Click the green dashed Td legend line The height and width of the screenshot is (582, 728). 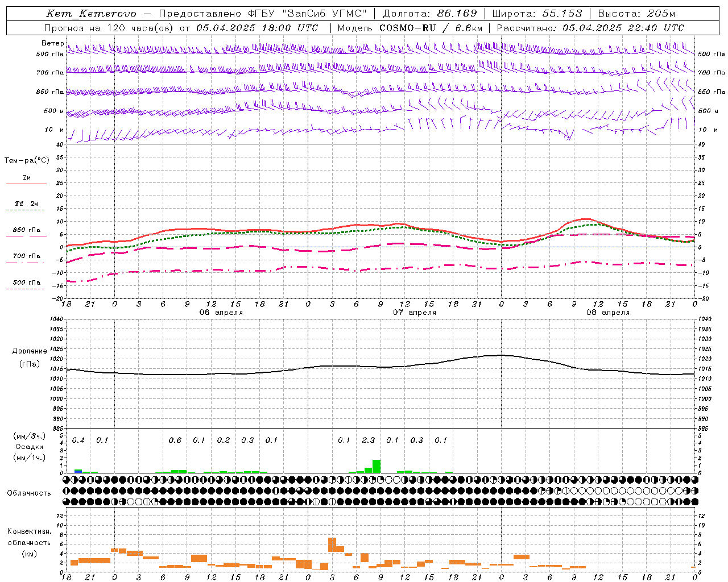(26, 210)
